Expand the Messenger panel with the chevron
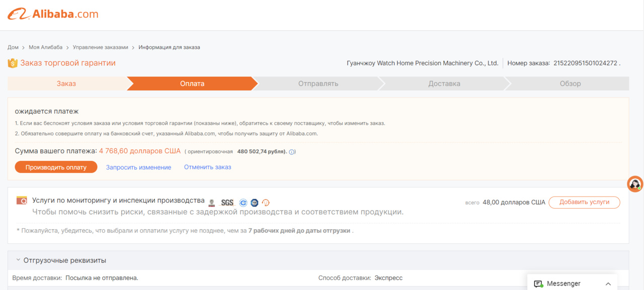The height and width of the screenshot is (290, 644). 608,283
